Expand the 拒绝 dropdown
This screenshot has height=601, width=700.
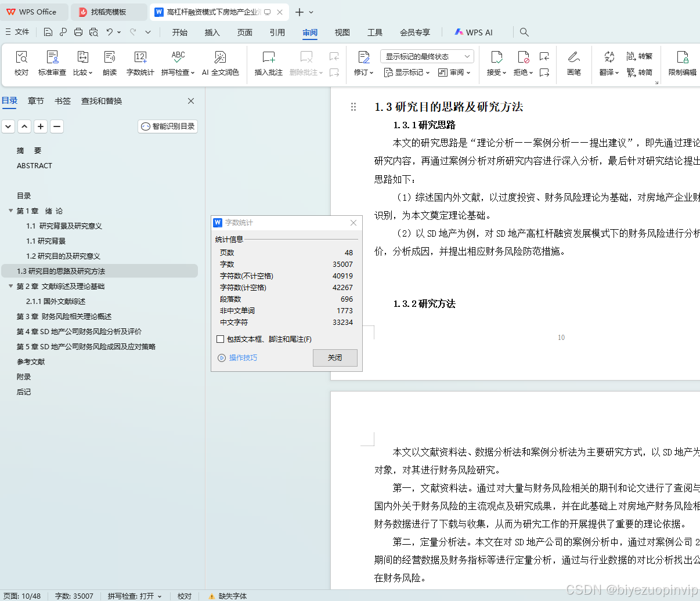[524, 73]
